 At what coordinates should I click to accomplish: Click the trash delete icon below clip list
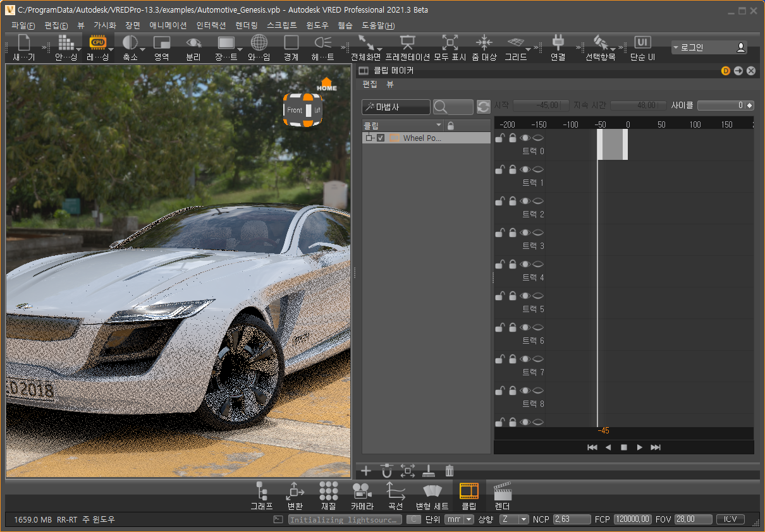[450, 471]
